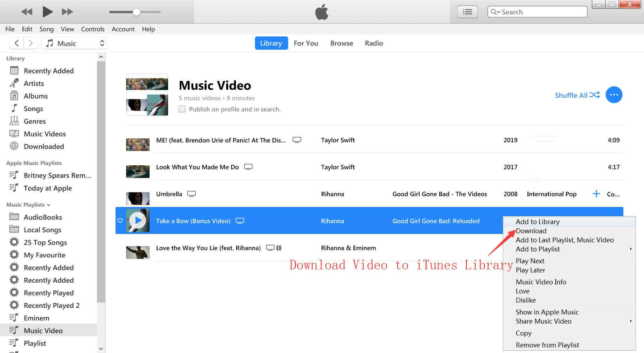Select the Downloaded icon in sidebar
644x353 pixels.
click(14, 146)
